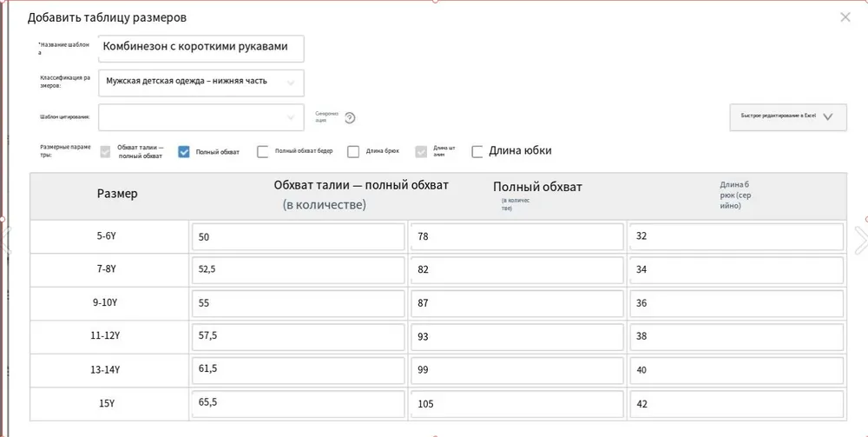Enable the Длина юбки checkbox
This screenshot has height=437, width=868.
[x=477, y=152]
